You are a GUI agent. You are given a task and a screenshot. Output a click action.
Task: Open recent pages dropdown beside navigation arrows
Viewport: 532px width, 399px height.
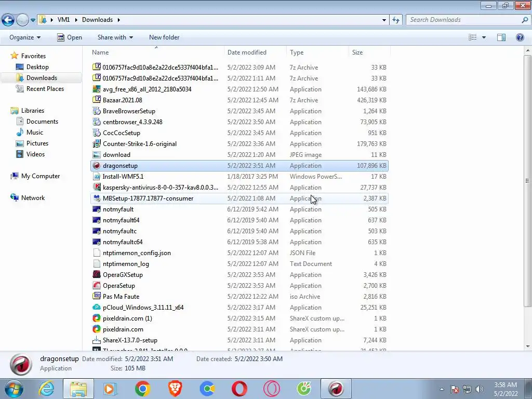click(33, 20)
